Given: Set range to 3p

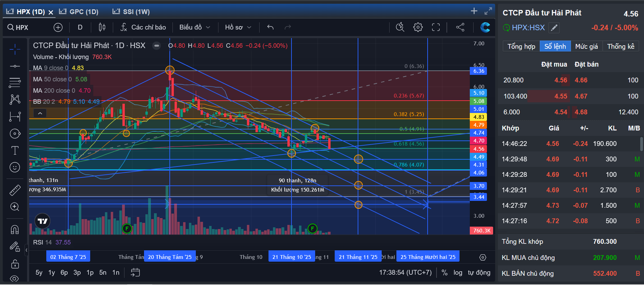Looking at the screenshot, I should pyautogui.click(x=77, y=273).
